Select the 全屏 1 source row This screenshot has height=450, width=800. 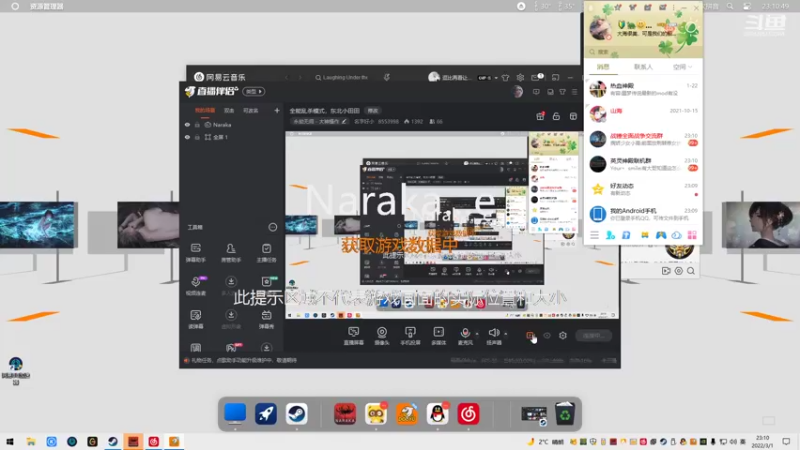click(x=232, y=137)
